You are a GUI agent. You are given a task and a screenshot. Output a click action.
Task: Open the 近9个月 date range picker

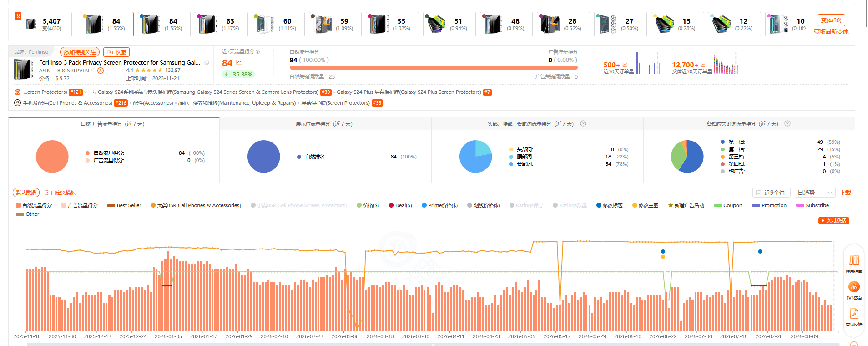pos(772,193)
